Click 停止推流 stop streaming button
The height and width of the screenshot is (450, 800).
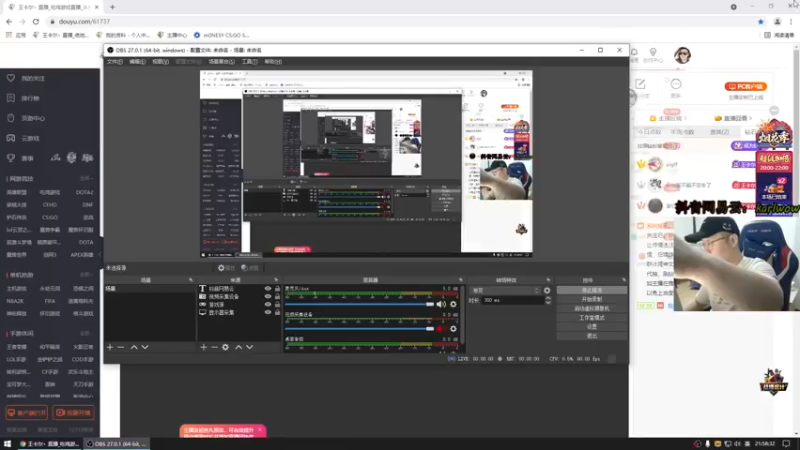591,290
